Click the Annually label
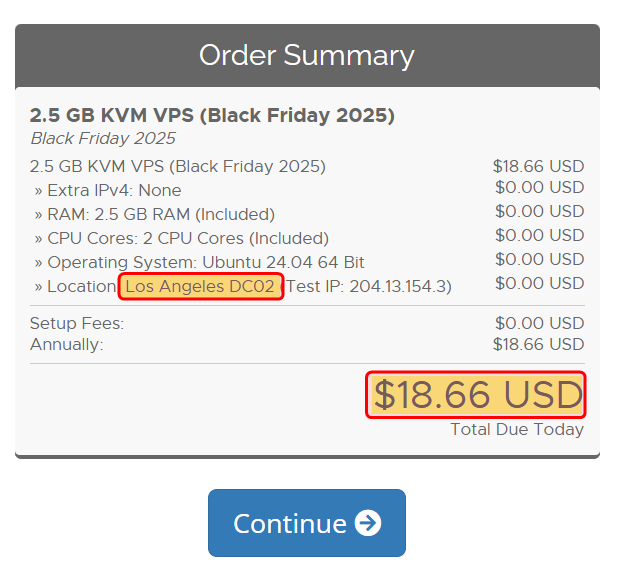The image size is (620, 587). (67, 345)
